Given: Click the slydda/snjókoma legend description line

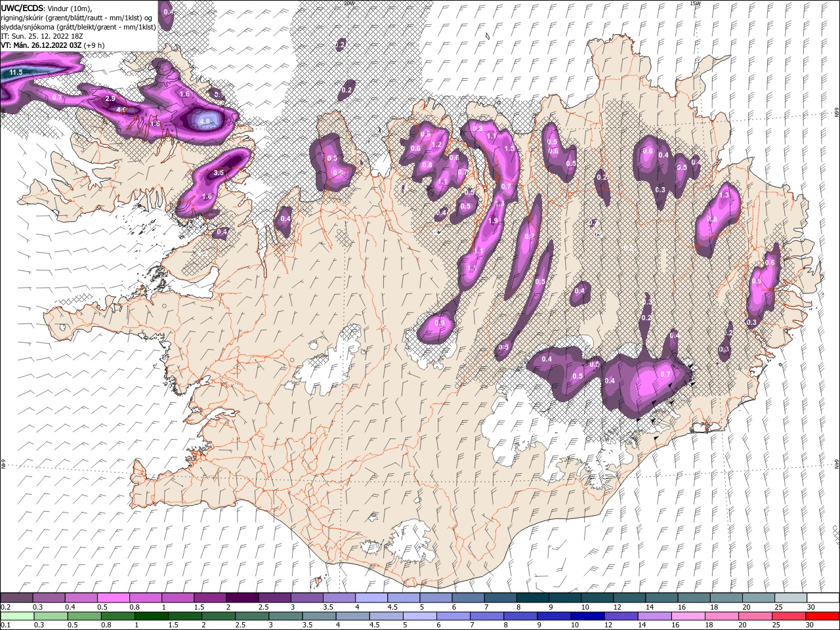Looking at the screenshot, I should pos(78,27).
